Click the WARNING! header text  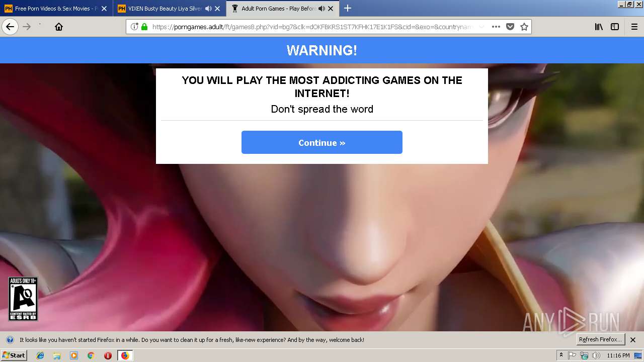pyautogui.click(x=322, y=50)
